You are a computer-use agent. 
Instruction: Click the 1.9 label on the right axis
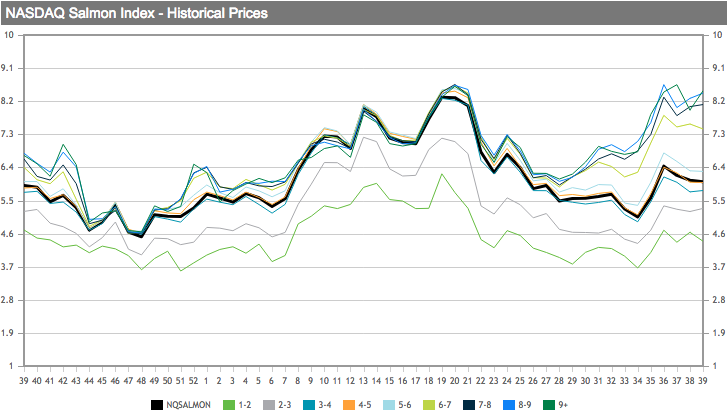[x=719, y=333]
